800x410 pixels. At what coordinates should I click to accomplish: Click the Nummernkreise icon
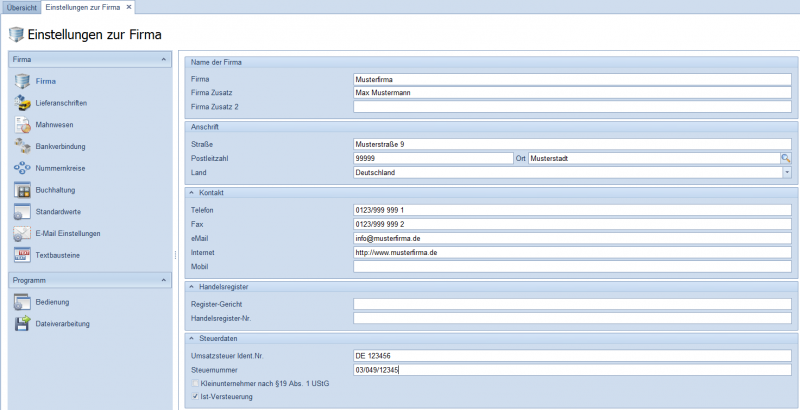click(x=23, y=168)
